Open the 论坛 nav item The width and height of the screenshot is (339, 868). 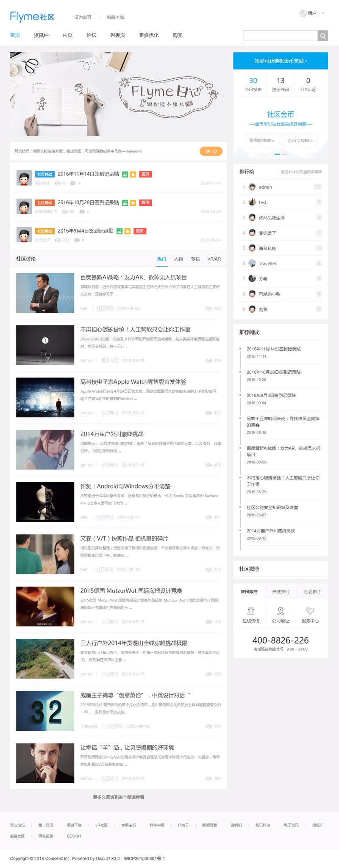[91, 35]
